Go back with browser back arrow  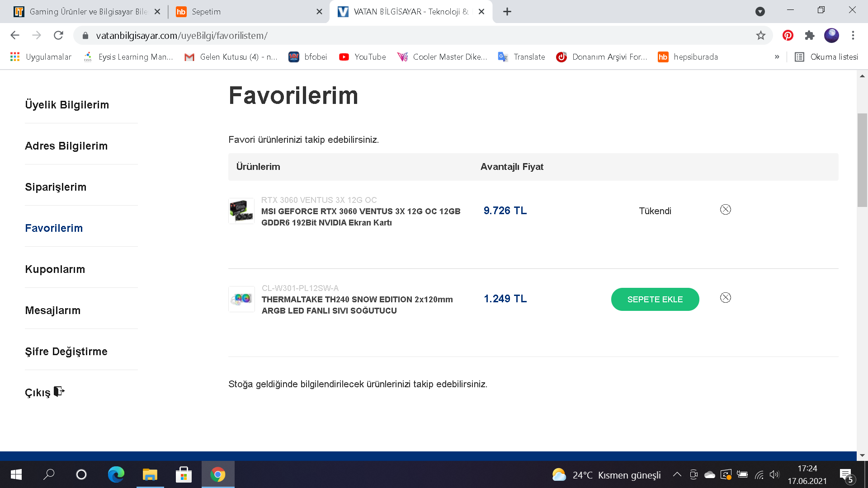coord(15,35)
